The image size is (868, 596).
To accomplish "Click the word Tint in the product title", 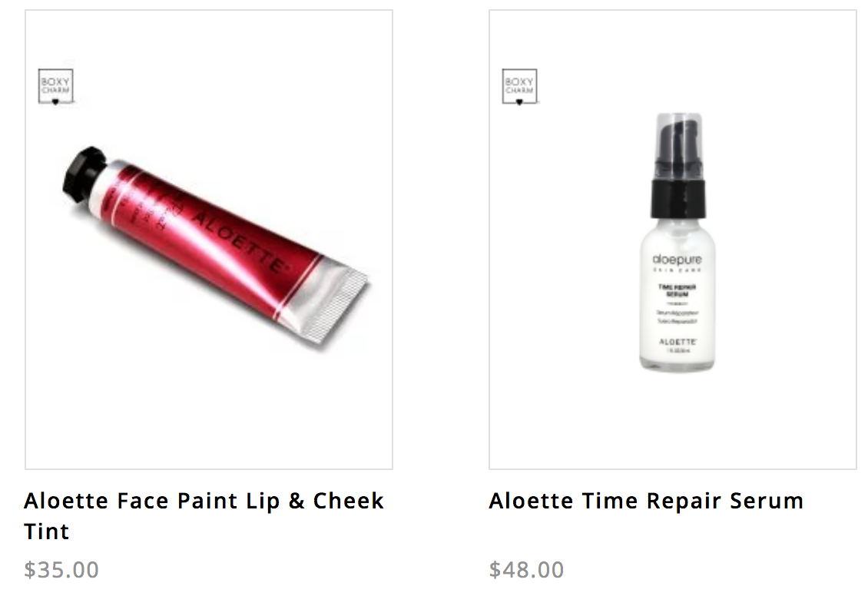I will point(47,531).
